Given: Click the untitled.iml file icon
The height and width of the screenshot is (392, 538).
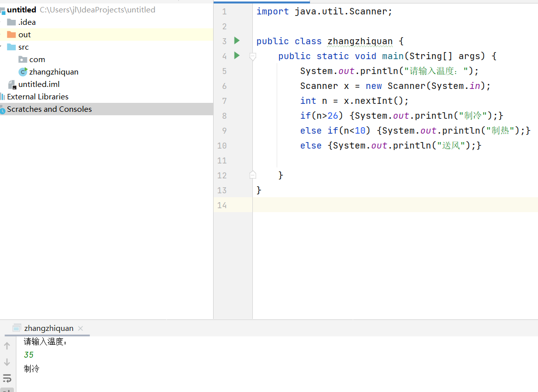Looking at the screenshot, I should [12, 84].
